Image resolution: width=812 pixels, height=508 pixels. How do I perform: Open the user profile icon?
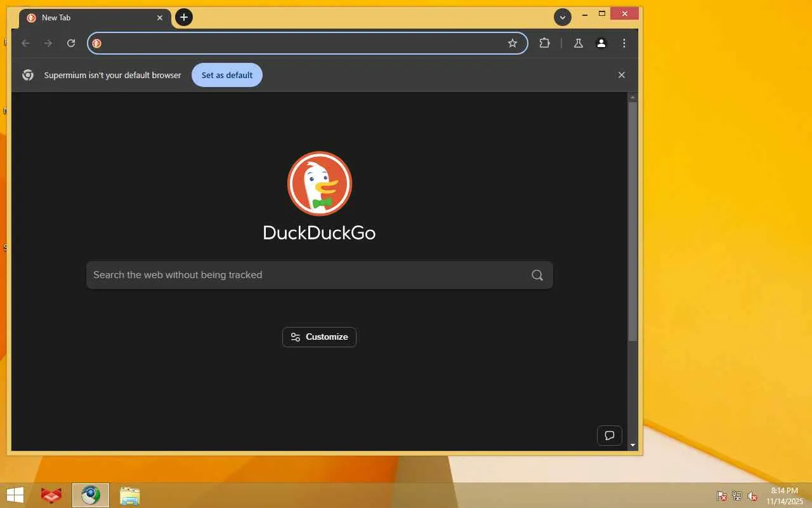(601, 43)
